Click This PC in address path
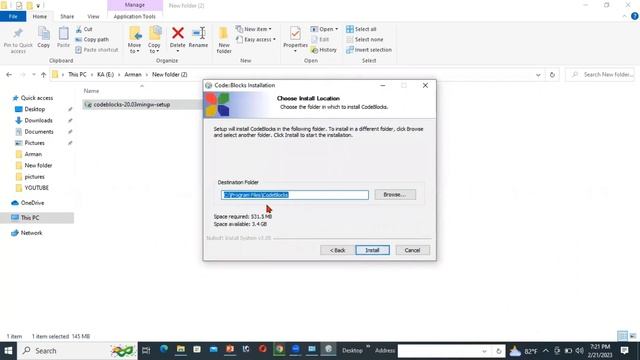The width and height of the screenshot is (640, 360). coord(77,75)
